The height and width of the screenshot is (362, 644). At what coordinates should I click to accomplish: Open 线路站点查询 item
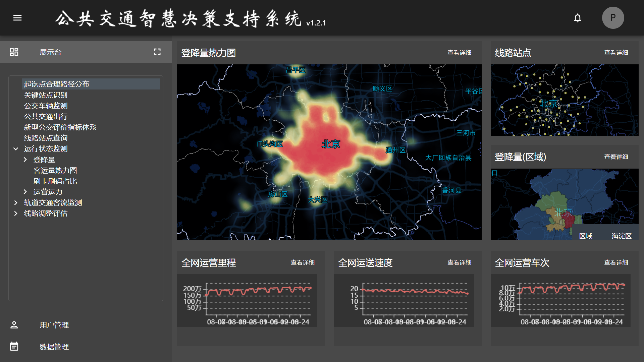(x=46, y=138)
